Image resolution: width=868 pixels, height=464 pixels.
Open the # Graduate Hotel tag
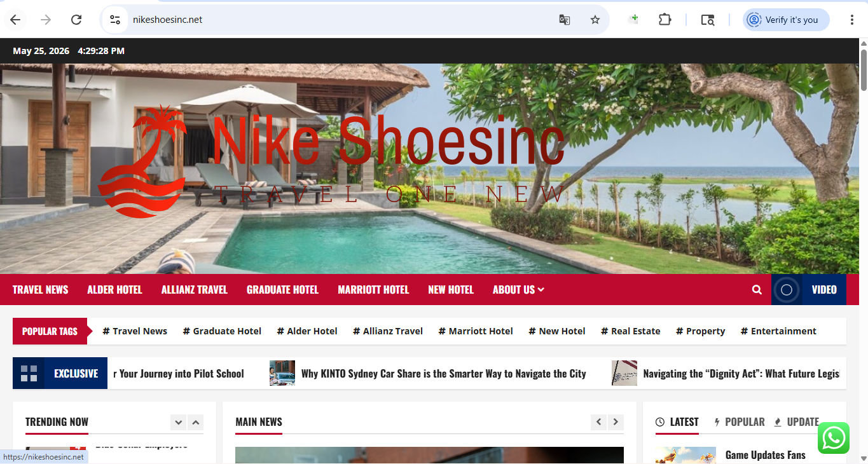click(222, 331)
